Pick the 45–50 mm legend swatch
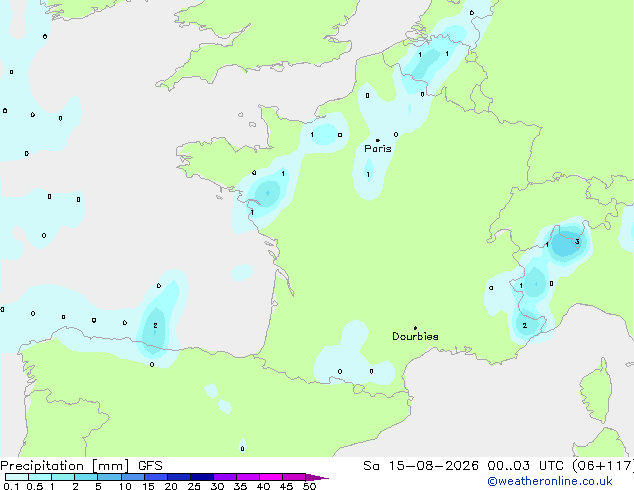634x490 pixels. pyautogui.click(x=294, y=477)
